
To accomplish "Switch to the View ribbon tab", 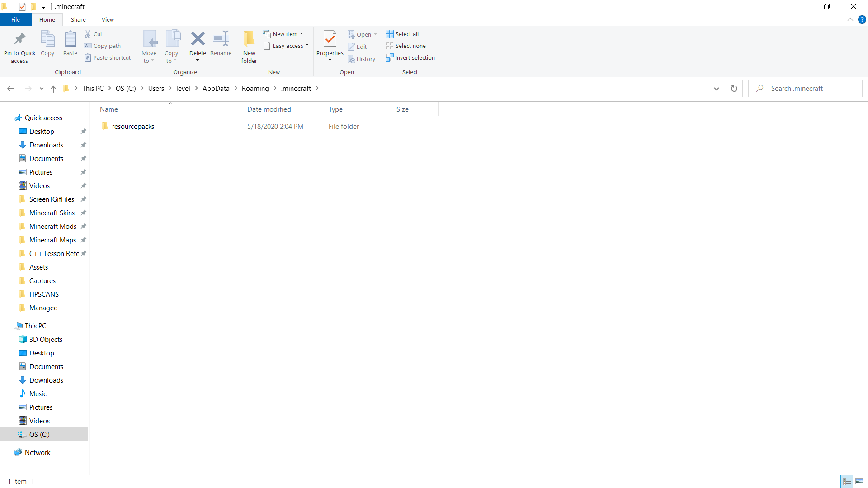I will click(x=108, y=19).
